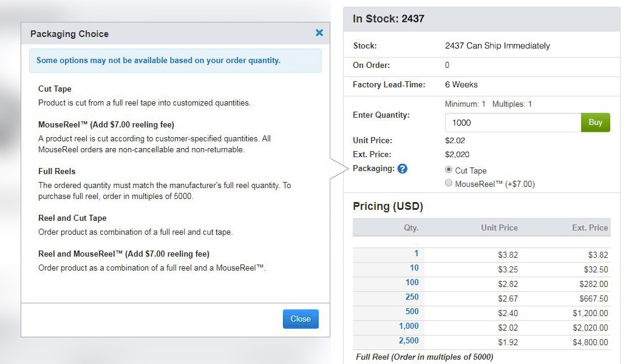Click the blue Close button
Screen dimensions: 640x364
point(301,318)
